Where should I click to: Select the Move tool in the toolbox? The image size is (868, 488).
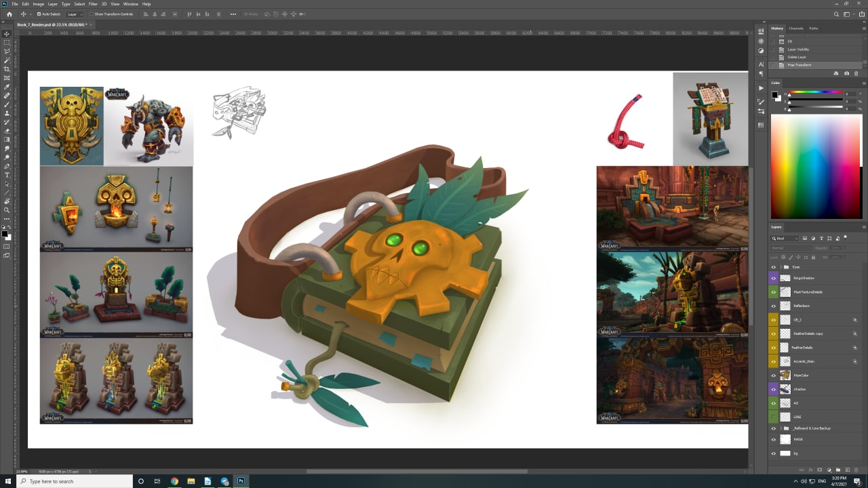point(7,34)
